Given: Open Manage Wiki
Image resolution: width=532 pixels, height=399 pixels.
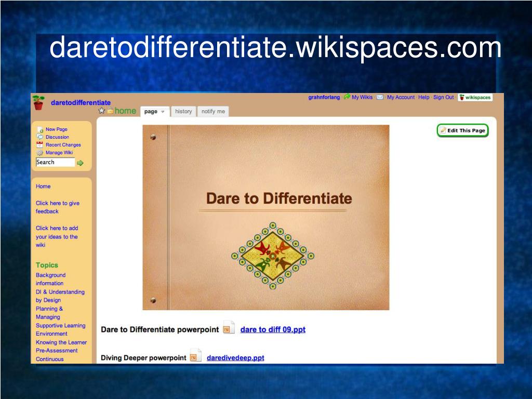Looking at the screenshot, I should point(59,153).
